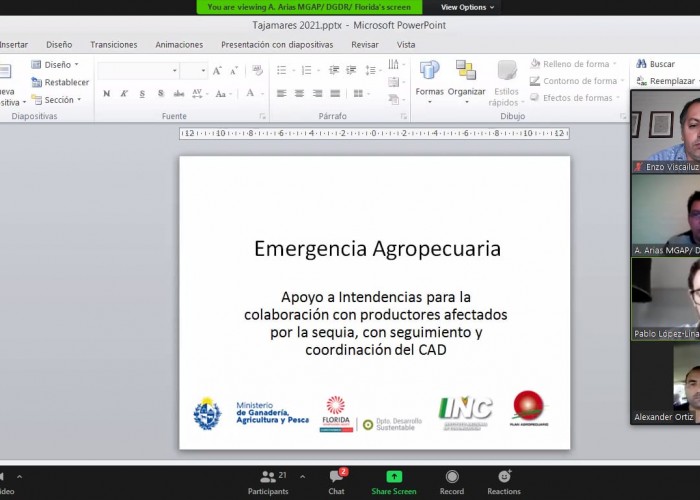Start recording with the Record icon
Image resolution: width=700 pixels, height=500 pixels.
[452, 479]
